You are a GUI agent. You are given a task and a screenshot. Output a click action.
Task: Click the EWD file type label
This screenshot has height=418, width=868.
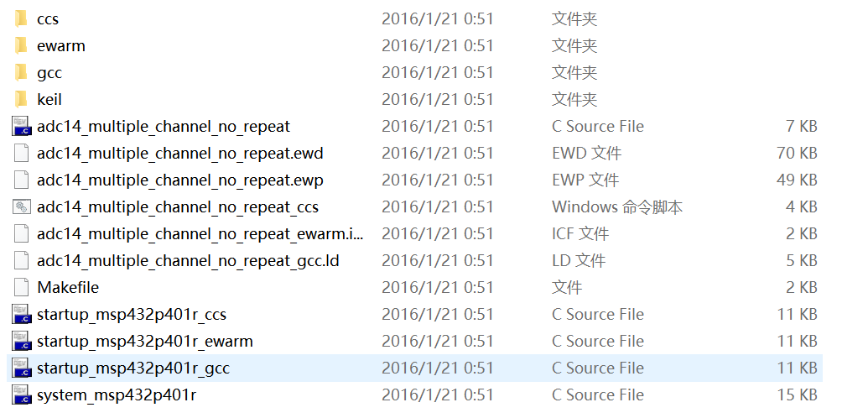[586, 153]
